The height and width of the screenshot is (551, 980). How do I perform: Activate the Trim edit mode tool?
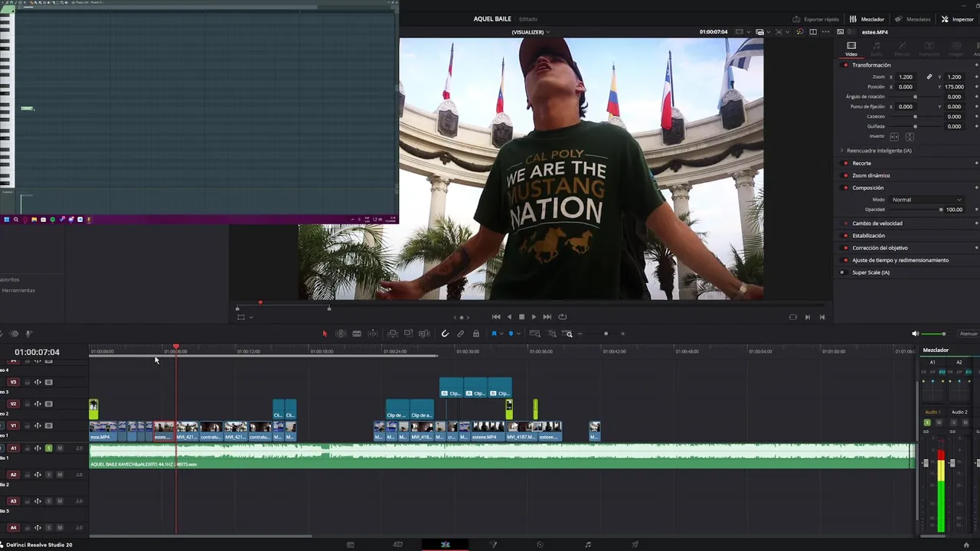coord(341,334)
